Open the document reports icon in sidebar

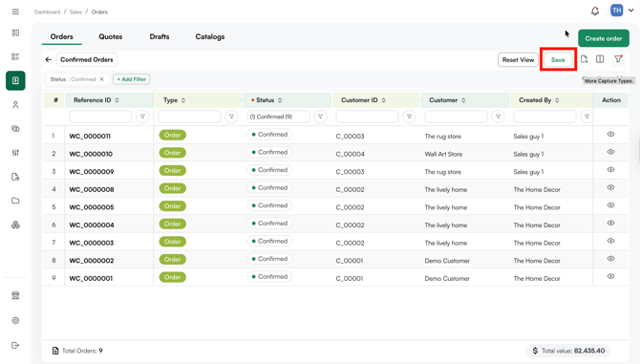pos(15,177)
